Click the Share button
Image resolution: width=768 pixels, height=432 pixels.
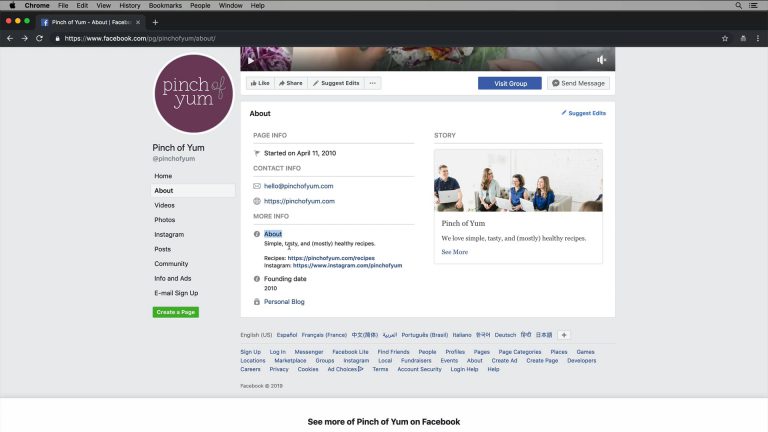pyautogui.click(x=291, y=83)
